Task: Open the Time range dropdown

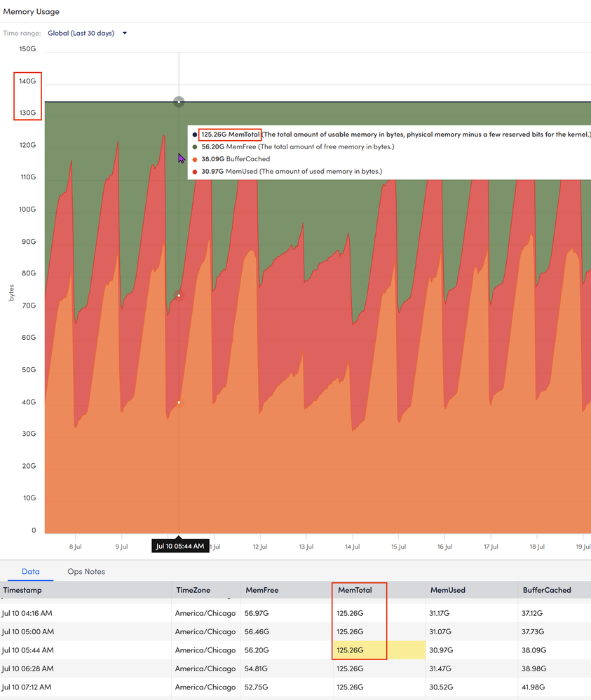Action: (88, 33)
